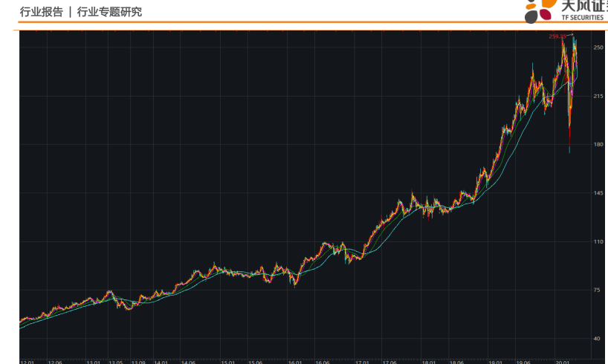Screen dimensions: 608x364
Task: Select the 行业专题研究 header label
Action: click(109, 12)
